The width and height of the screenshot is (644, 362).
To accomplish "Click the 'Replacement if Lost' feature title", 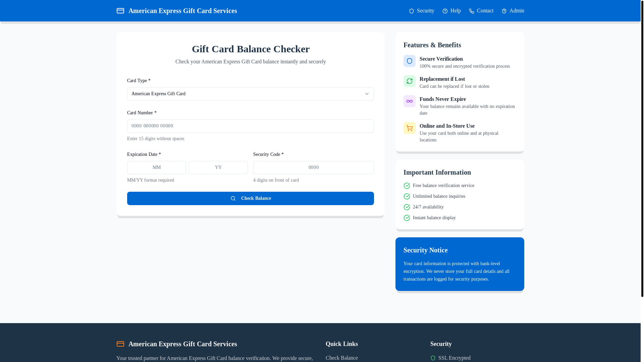I will tap(442, 79).
